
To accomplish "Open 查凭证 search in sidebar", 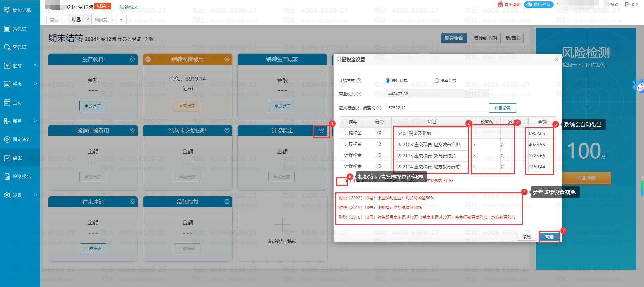I will [19, 47].
